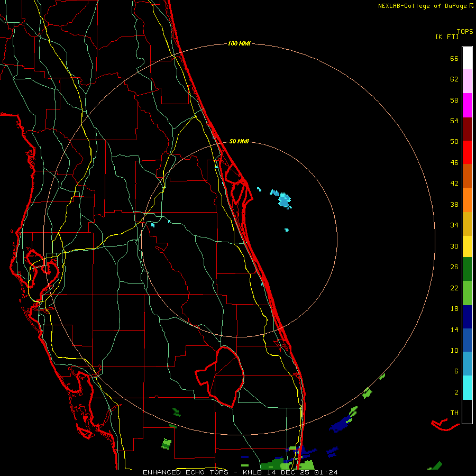Click the legend value "46"

tap(454, 162)
